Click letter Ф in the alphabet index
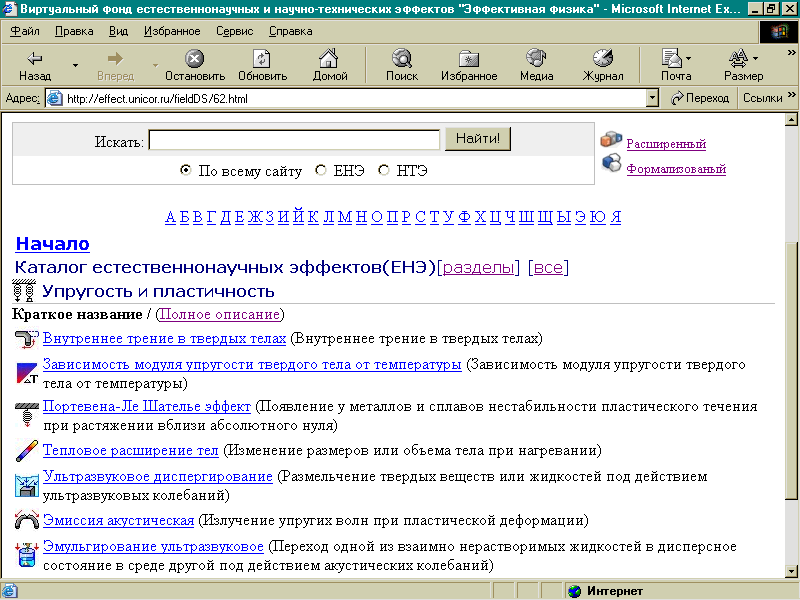 (x=464, y=217)
